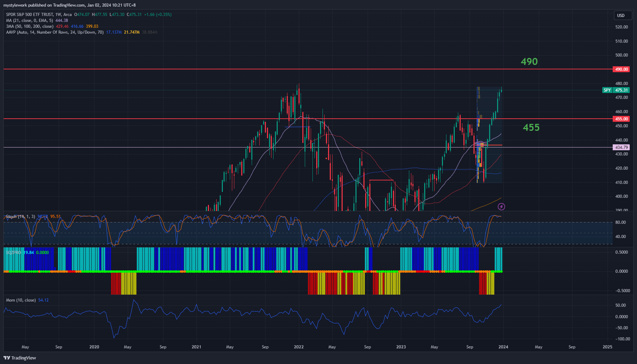Click the 500.00 price axis label
Viewport: 637px width, 364px height.
point(621,55)
